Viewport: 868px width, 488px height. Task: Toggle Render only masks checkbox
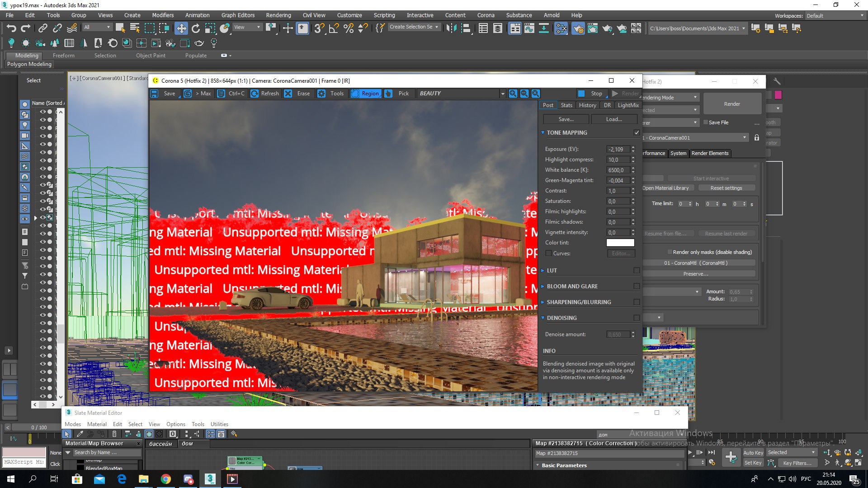tap(670, 252)
